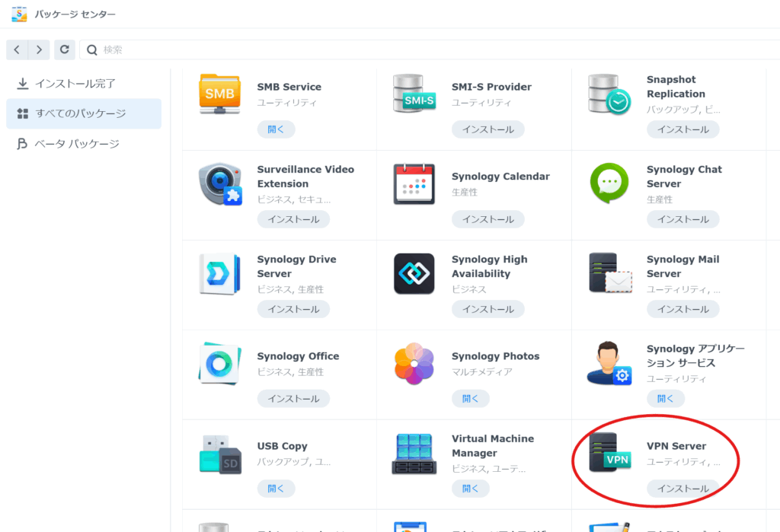Select すべてのパッケージ in the sidebar

point(84,113)
